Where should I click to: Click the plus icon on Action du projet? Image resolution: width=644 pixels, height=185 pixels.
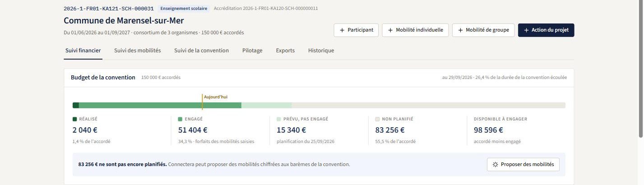(526, 30)
